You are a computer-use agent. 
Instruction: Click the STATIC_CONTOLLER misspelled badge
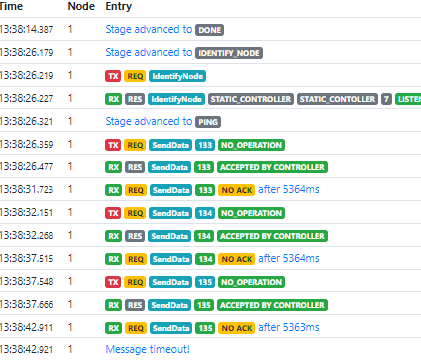pyautogui.click(x=337, y=99)
